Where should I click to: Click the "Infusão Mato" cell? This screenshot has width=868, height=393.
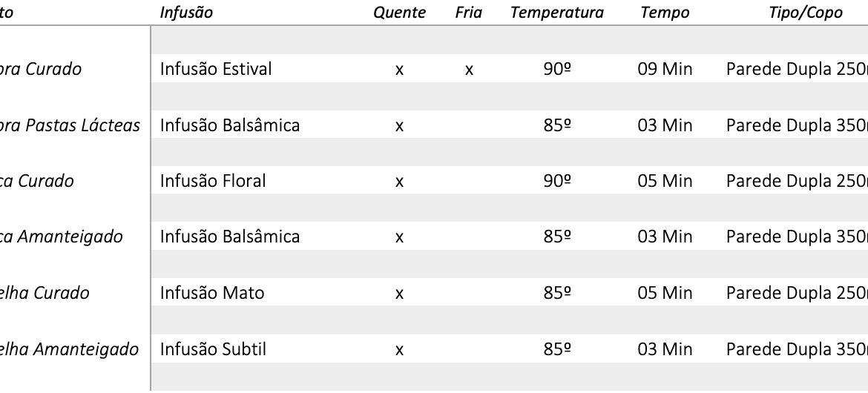212,293
